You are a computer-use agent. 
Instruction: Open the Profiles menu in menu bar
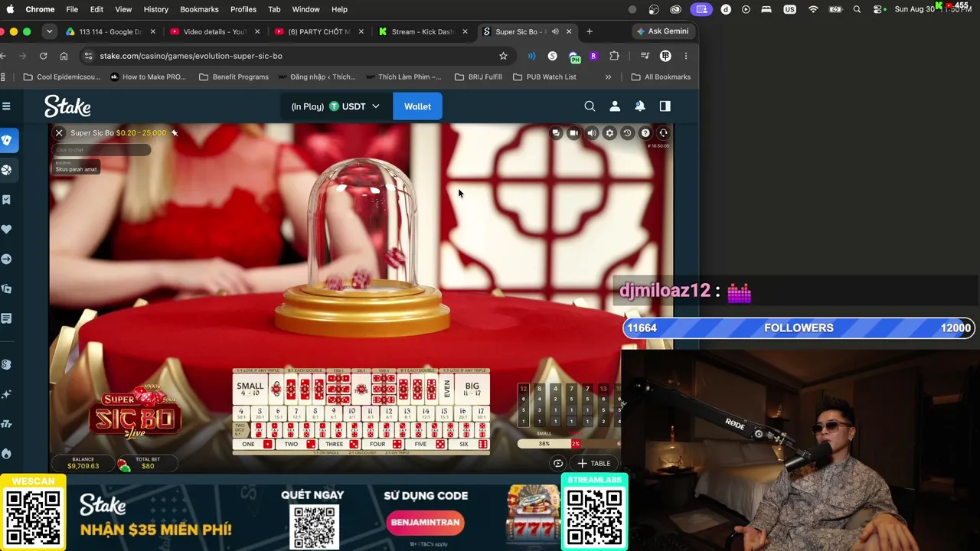[x=243, y=9]
